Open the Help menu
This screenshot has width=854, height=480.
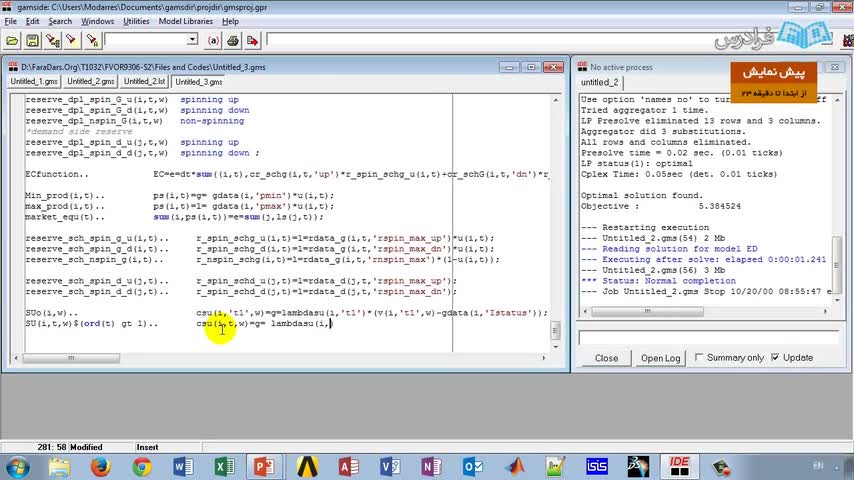(230, 21)
